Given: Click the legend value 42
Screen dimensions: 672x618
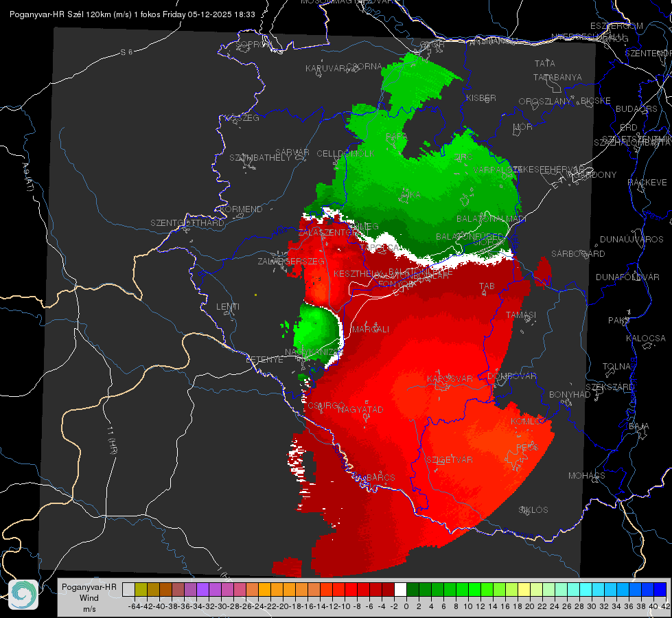Looking at the screenshot, I should [x=666, y=606].
